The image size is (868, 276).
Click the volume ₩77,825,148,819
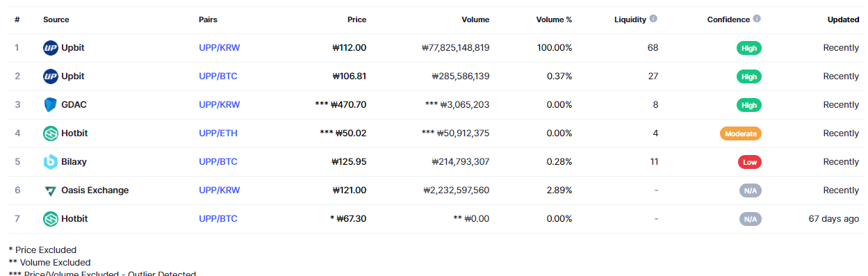456,48
